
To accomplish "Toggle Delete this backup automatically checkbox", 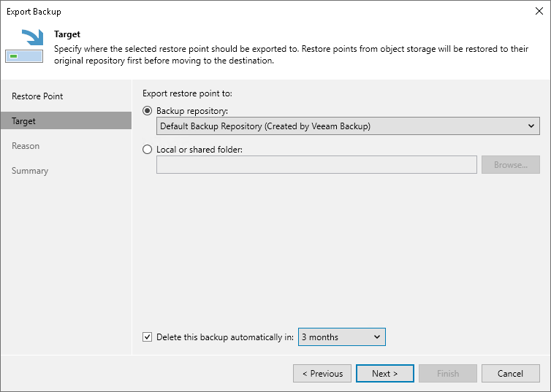I will click(148, 337).
